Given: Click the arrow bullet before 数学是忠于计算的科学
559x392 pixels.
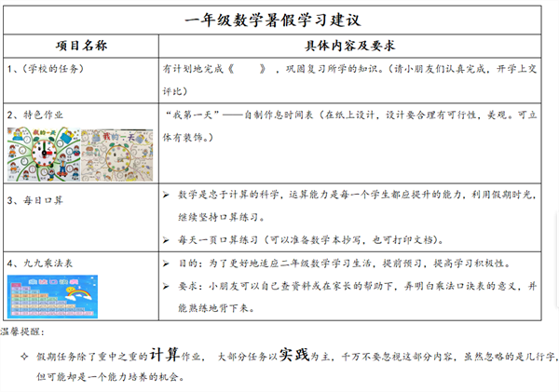Looking at the screenshot, I should click(x=166, y=195).
